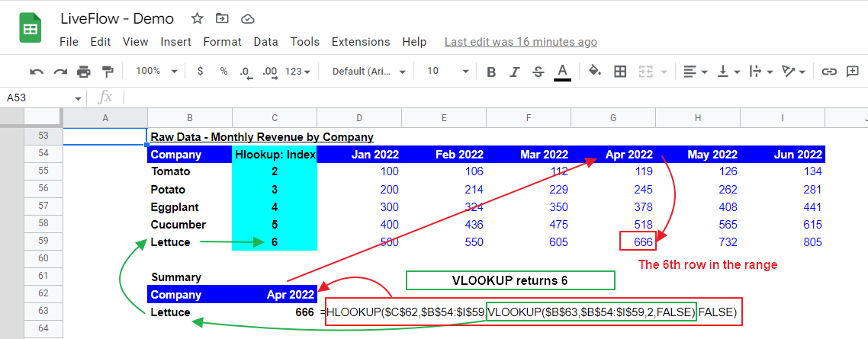Select cell with value 805
This screenshot has width=868, height=339.
tap(783, 242)
